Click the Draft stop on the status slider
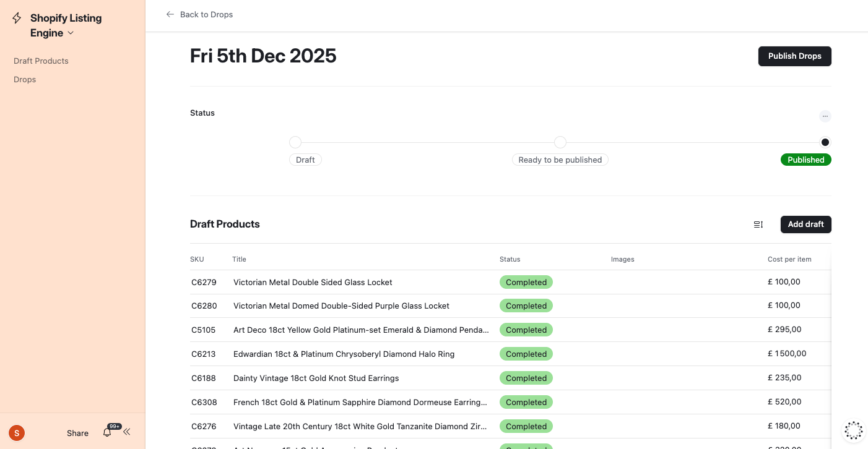868x449 pixels. pos(295,142)
